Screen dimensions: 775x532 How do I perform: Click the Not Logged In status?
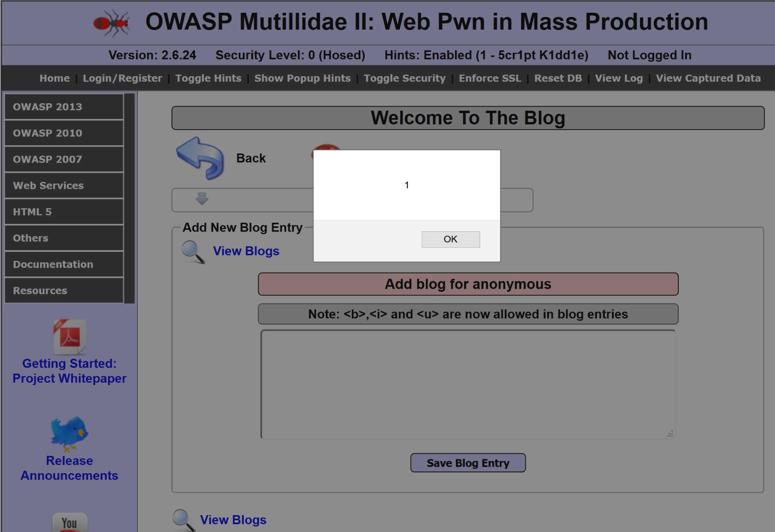tap(650, 55)
